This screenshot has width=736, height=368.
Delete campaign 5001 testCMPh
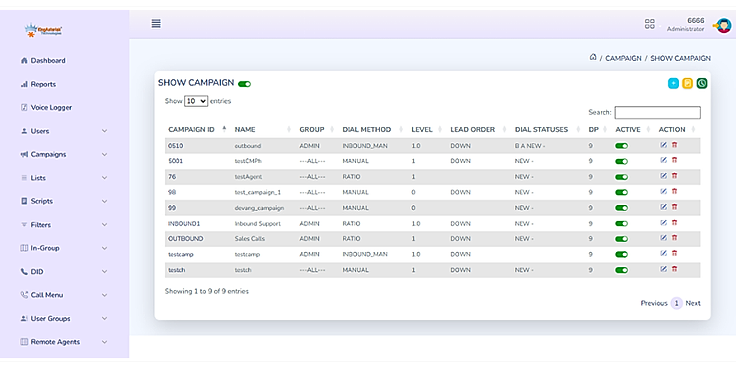pos(675,160)
